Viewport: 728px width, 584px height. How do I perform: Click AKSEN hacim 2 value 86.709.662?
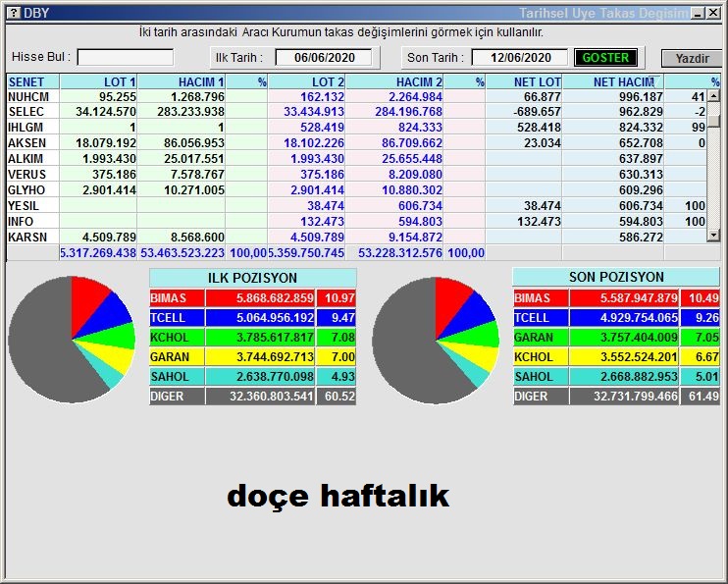tap(412, 143)
